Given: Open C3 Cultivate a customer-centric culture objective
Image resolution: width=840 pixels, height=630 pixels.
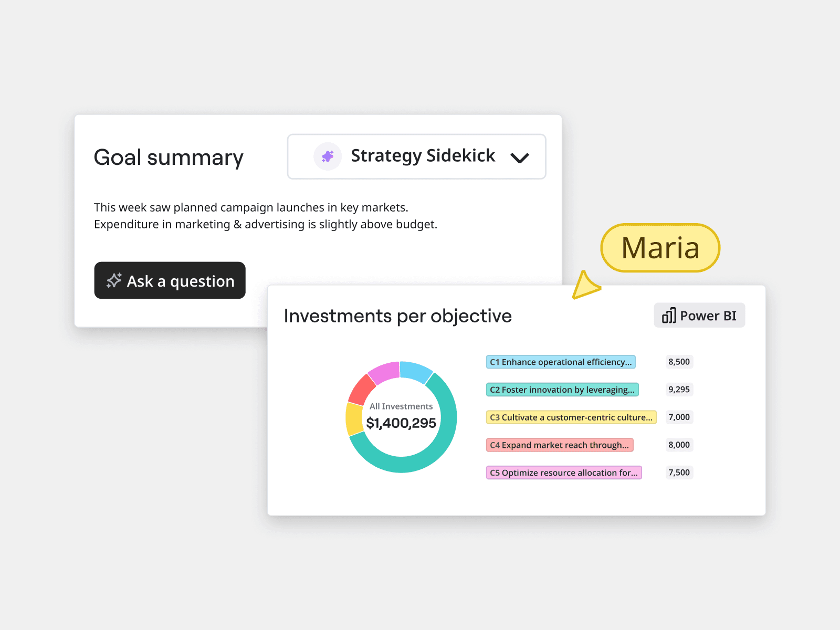Looking at the screenshot, I should (x=571, y=417).
